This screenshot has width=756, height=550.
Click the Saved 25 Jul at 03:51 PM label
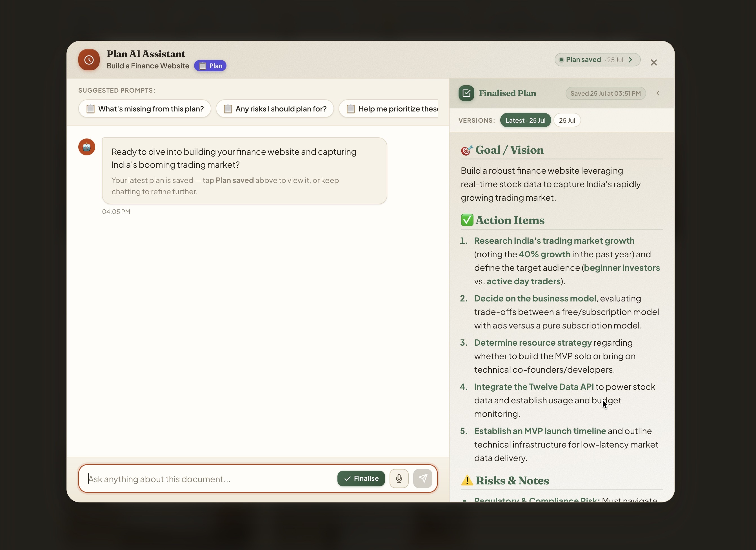coord(605,94)
